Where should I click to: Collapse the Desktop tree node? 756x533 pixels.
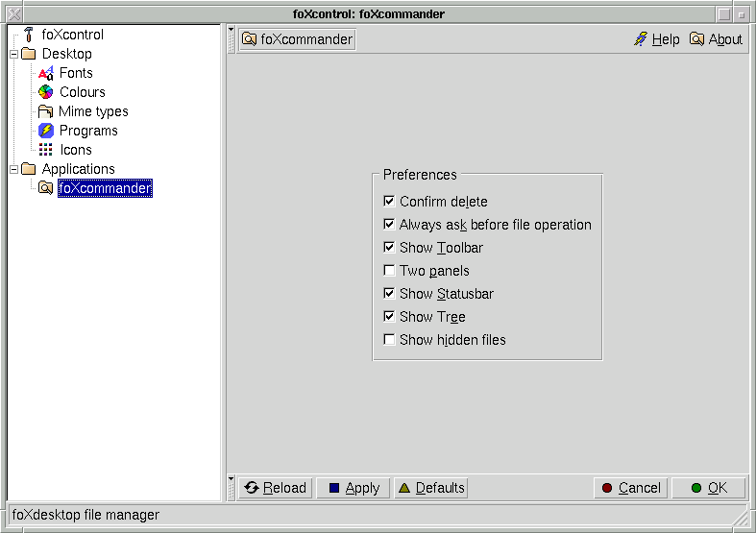click(14, 54)
